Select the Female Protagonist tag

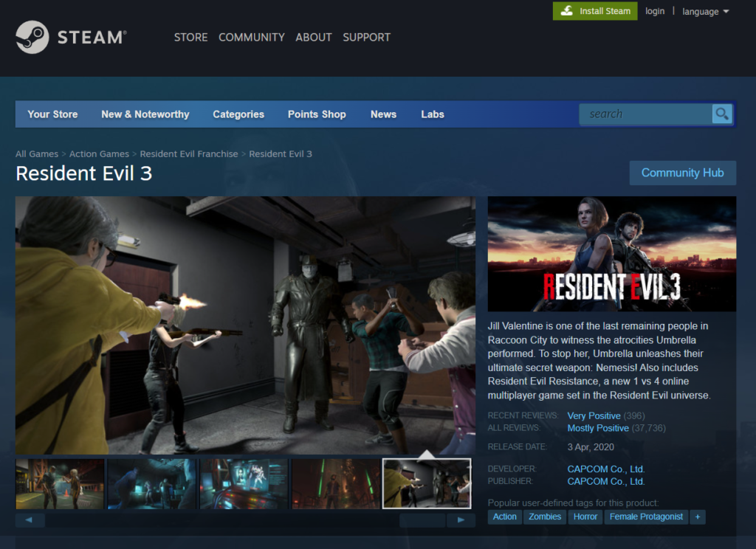click(646, 517)
